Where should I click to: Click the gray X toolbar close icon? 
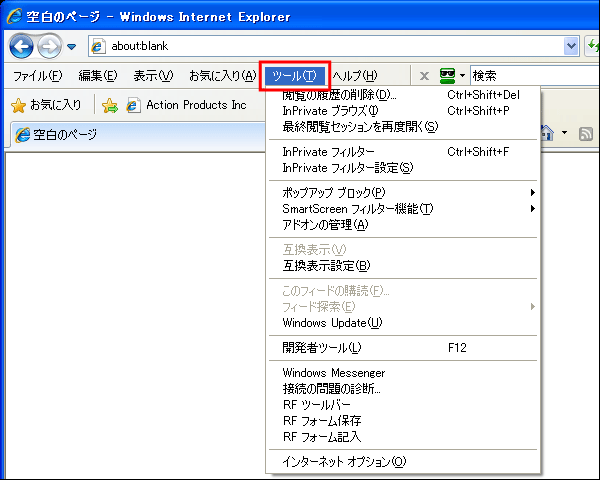pyautogui.click(x=424, y=76)
